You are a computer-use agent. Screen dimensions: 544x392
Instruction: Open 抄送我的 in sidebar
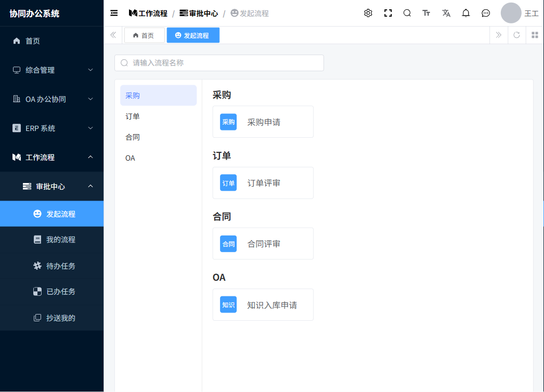pos(51,318)
